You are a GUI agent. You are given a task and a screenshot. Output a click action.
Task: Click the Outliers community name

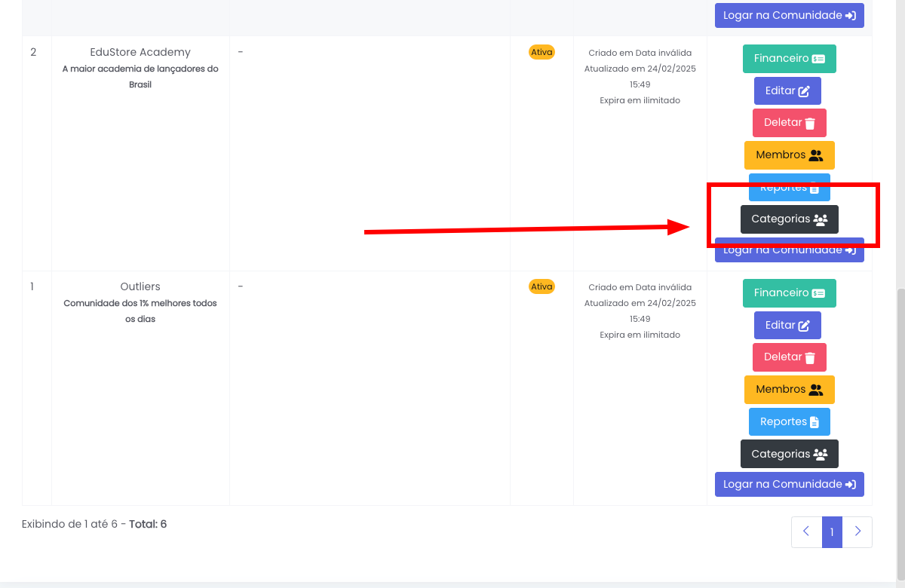(140, 286)
